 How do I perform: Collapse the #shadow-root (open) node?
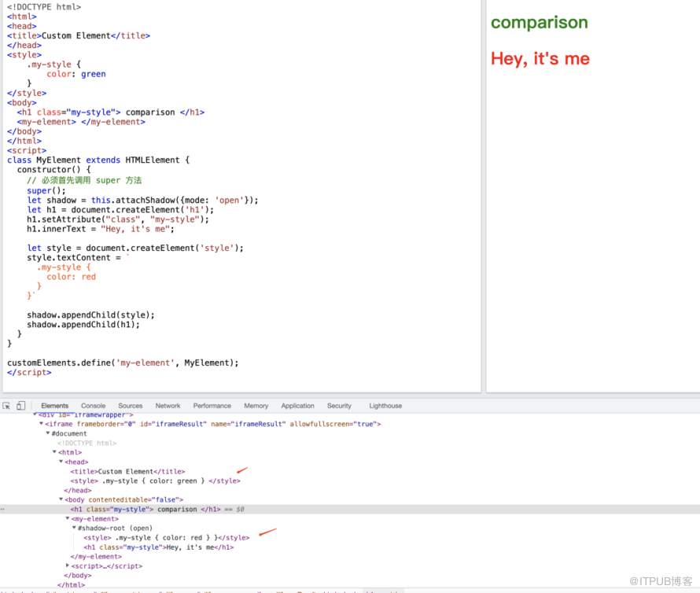tap(75, 528)
